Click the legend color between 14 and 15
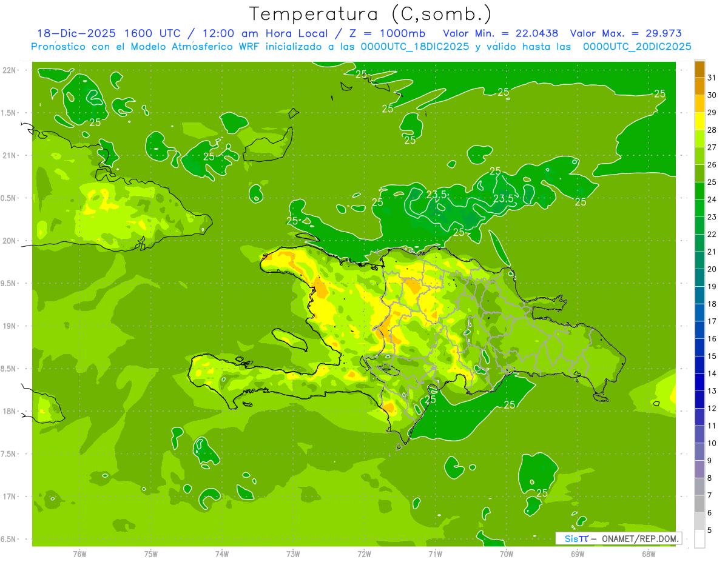728x562 pixels. click(699, 365)
